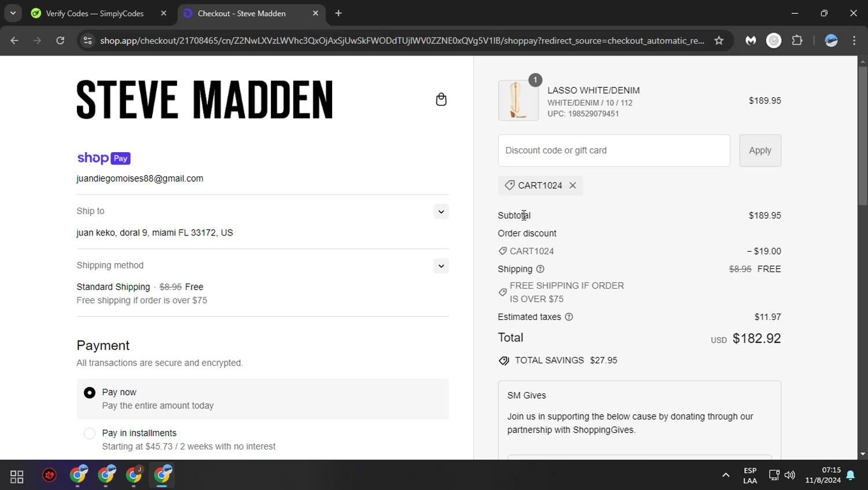Click the estimated taxes value $11.97
This screenshot has height=490, width=868.
pyautogui.click(x=768, y=317)
